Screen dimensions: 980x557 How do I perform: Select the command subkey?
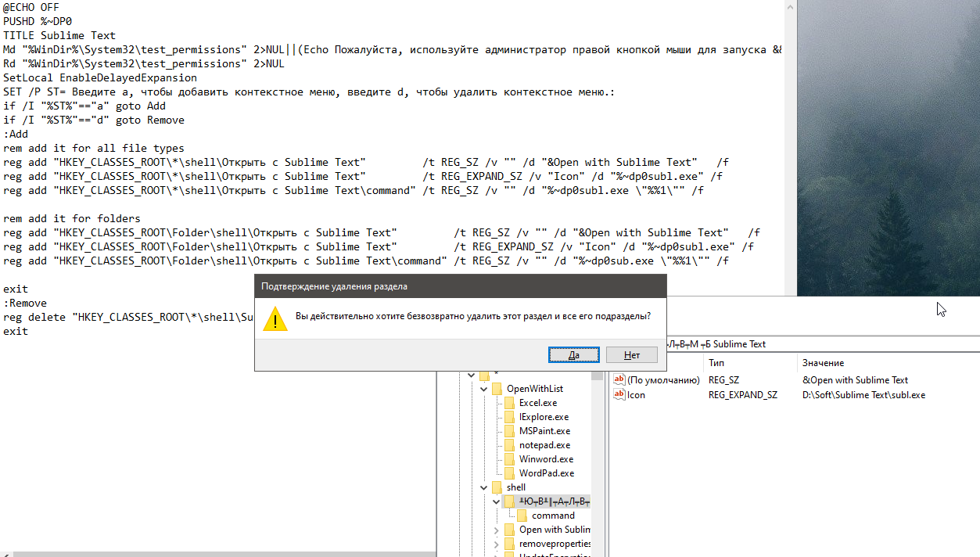click(x=553, y=516)
